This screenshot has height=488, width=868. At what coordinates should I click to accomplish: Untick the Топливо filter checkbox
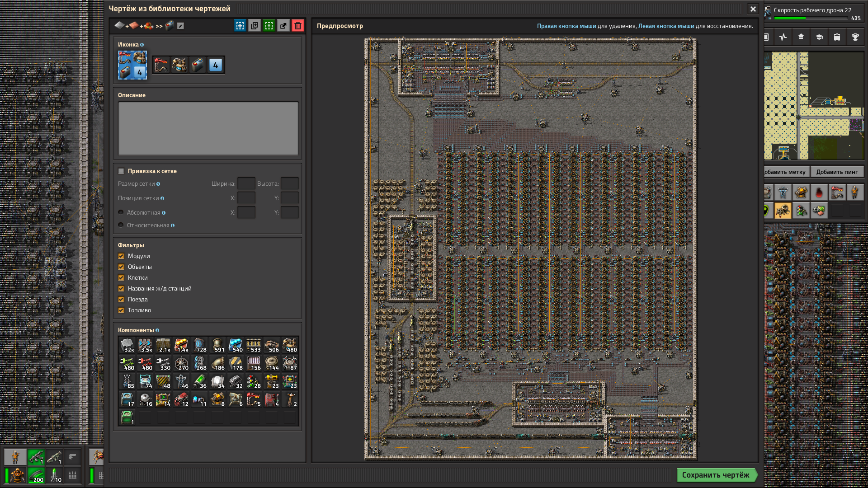(x=121, y=310)
